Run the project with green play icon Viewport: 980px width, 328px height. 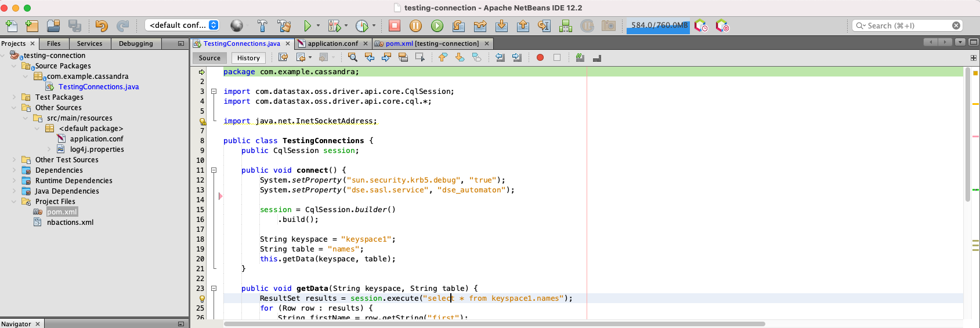pyautogui.click(x=308, y=25)
